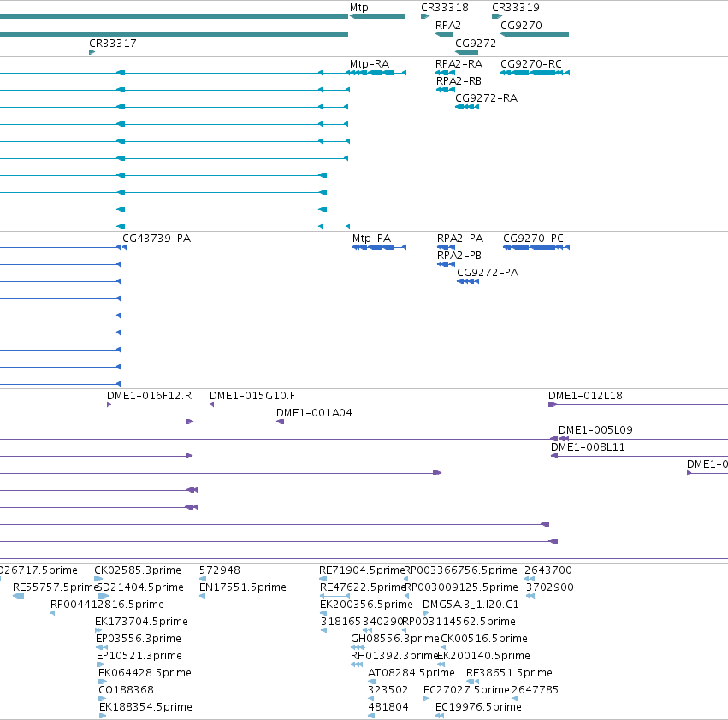The image size is (728, 720).
Task: Open the EK188354.5prime EST label
Action: pyautogui.click(x=145, y=707)
